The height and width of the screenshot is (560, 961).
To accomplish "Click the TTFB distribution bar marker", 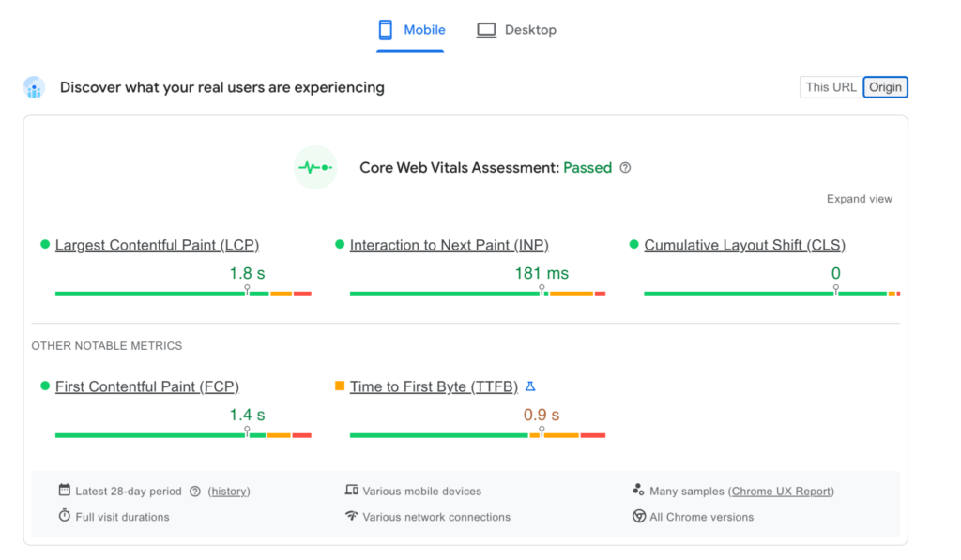I will coord(542,431).
